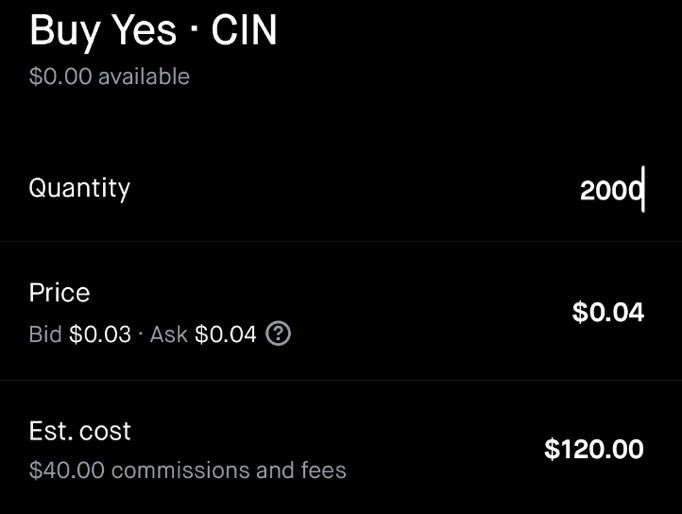682x514 pixels.
Task: Click the 'Est. cost' label
Action: click(x=80, y=431)
